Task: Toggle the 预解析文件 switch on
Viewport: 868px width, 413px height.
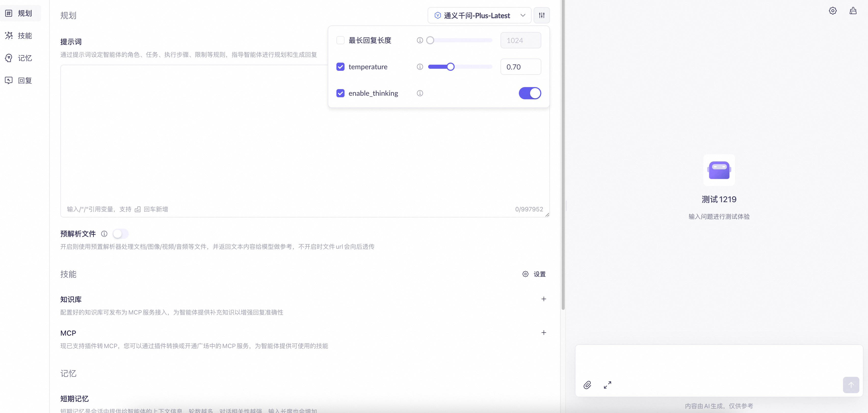Action: click(x=120, y=233)
